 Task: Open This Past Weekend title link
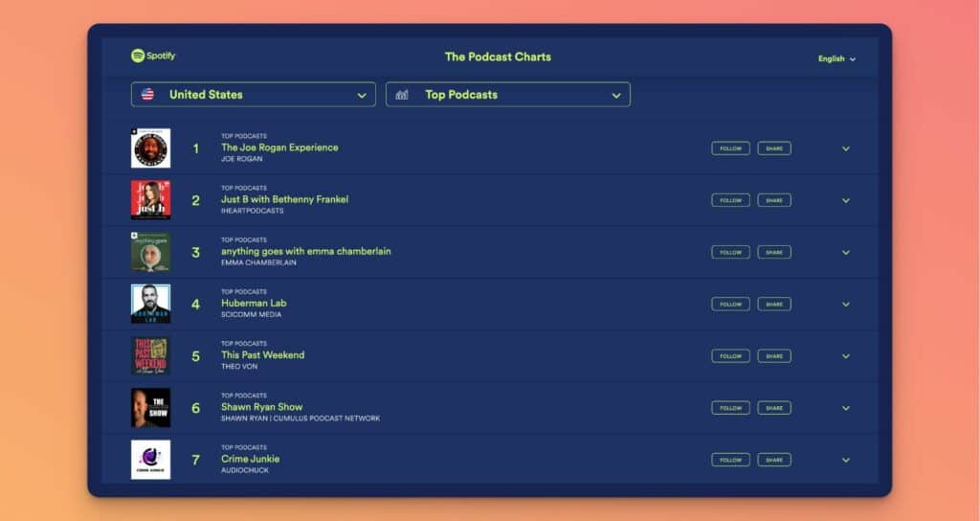(x=262, y=355)
